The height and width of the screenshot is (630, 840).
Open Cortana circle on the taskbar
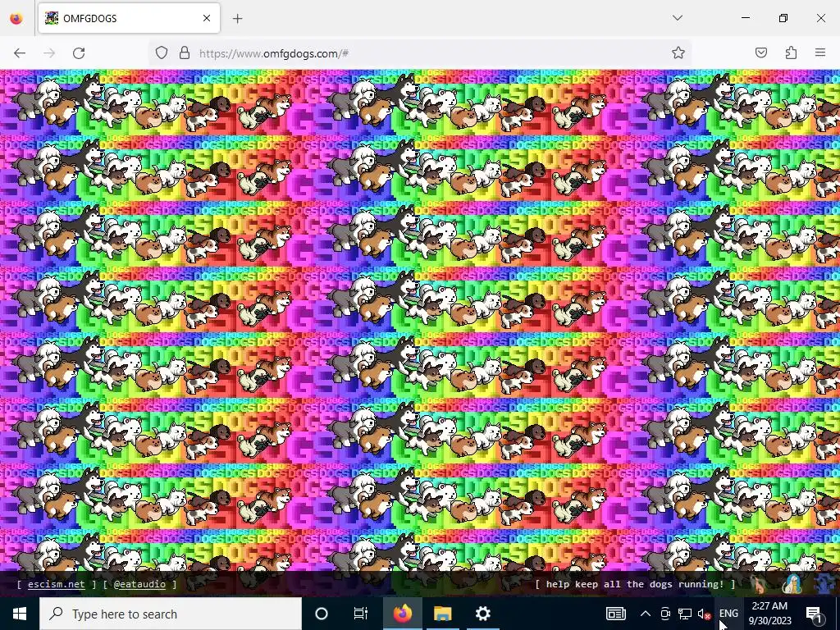tap(322, 614)
